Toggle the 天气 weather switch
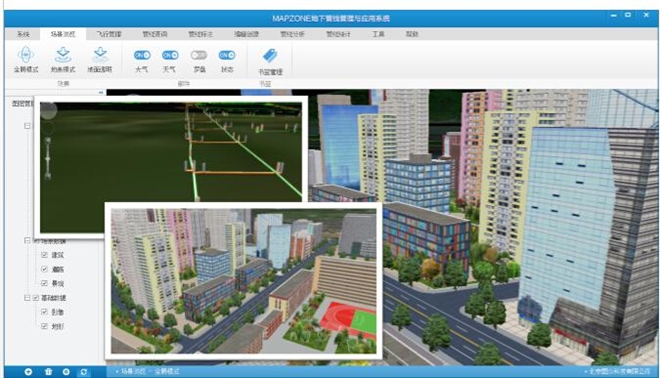The image size is (660, 378). point(170,55)
